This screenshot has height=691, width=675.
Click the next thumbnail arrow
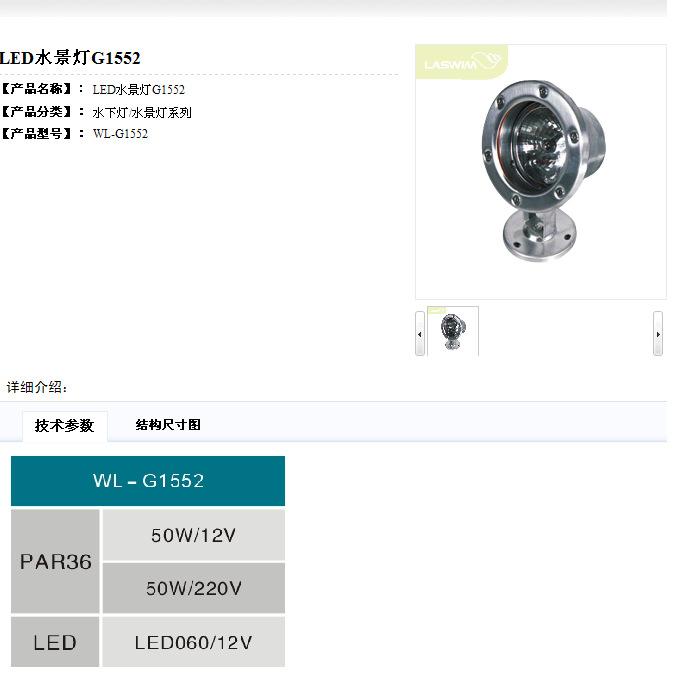point(657,334)
